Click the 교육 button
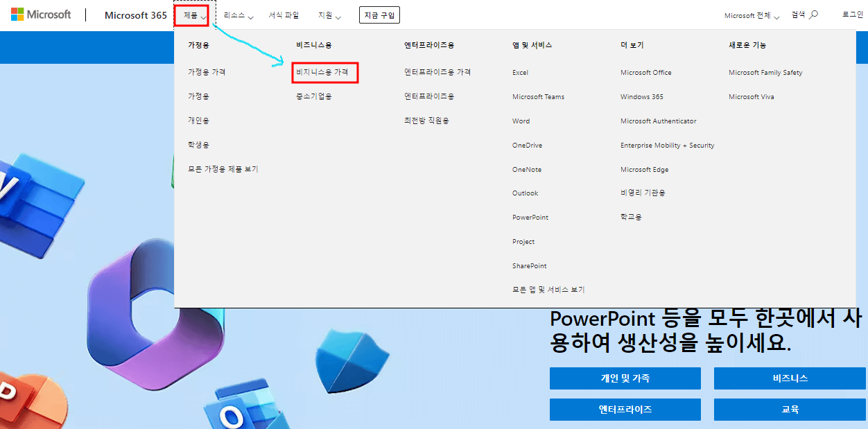The width and height of the screenshot is (868, 429). (x=790, y=410)
